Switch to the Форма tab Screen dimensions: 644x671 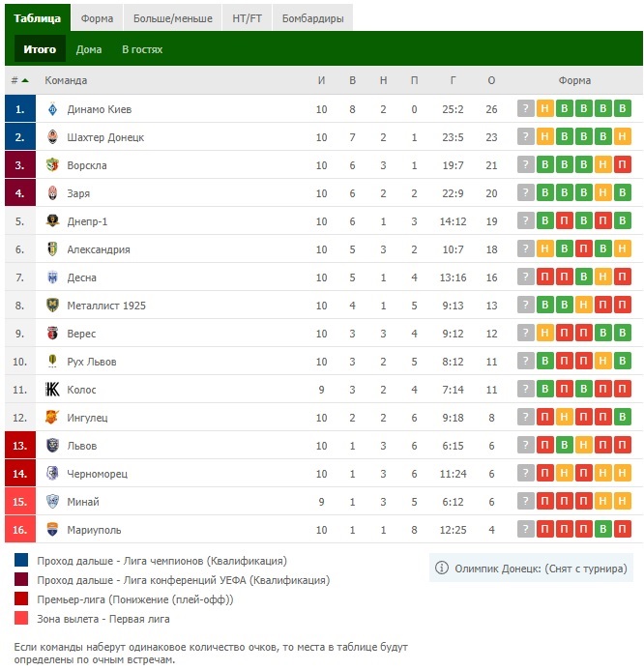coord(97,18)
